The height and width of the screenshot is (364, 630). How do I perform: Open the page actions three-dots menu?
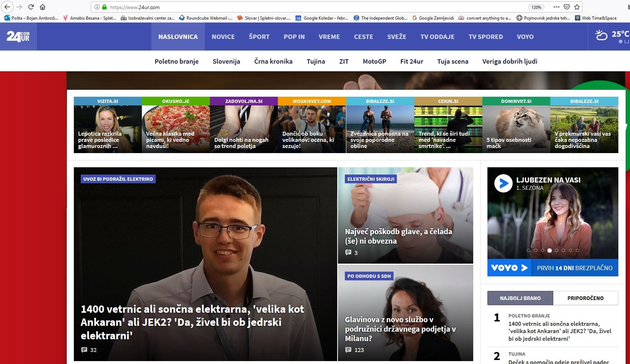556,7
